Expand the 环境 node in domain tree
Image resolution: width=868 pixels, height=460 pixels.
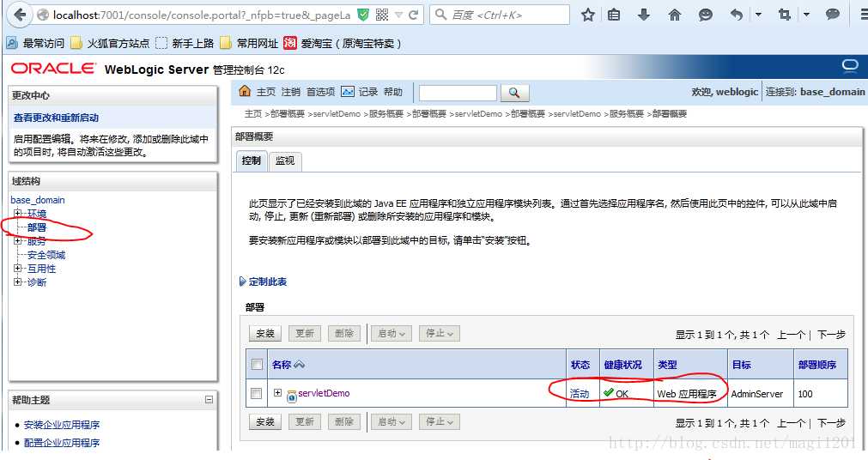pyautogui.click(x=18, y=213)
